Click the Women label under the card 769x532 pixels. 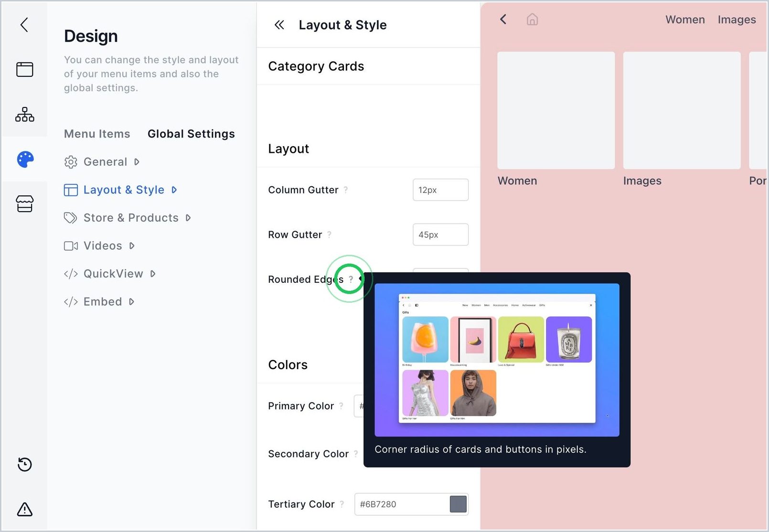(517, 181)
